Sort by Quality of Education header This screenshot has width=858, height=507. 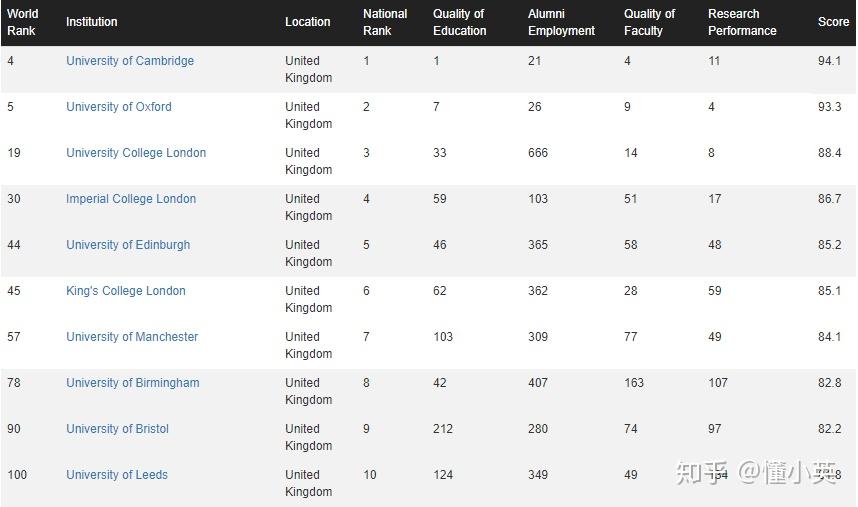click(x=460, y=22)
